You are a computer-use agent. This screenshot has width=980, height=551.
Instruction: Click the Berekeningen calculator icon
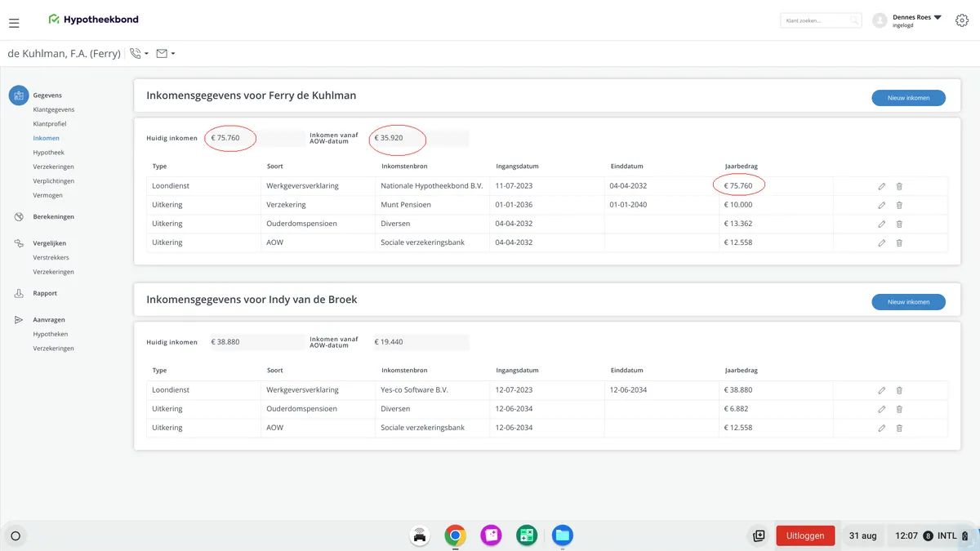coord(19,216)
